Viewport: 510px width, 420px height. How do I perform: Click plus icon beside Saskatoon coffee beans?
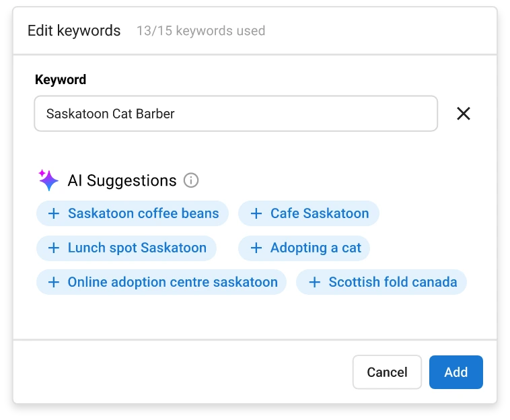click(54, 214)
